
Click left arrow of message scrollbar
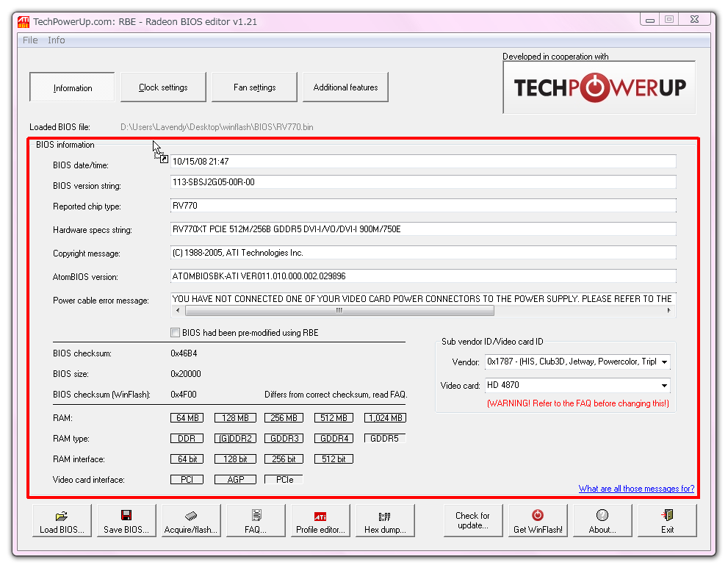178,310
